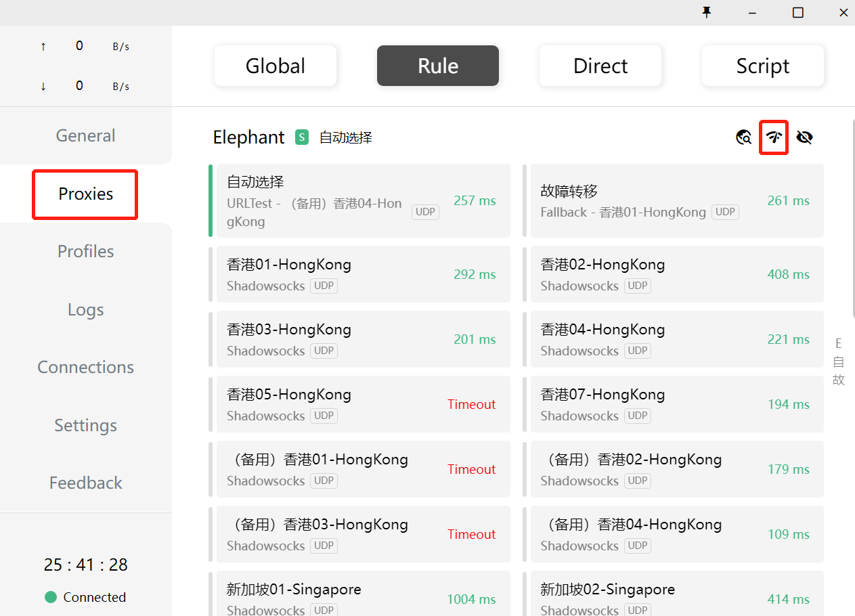
Task: Click the latency speed test icon
Action: pyautogui.click(x=774, y=137)
